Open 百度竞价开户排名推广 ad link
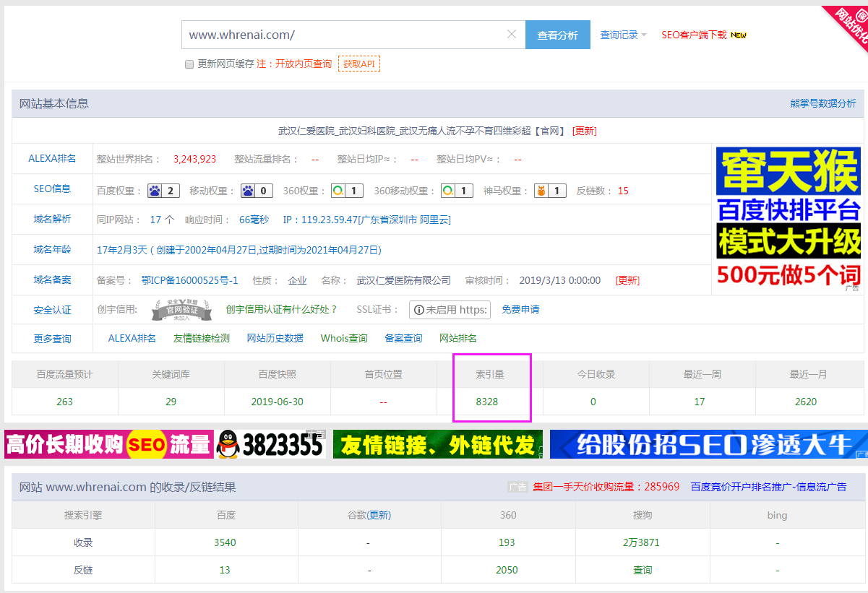Viewport: 868px width, 593px height. click(768, 487)
